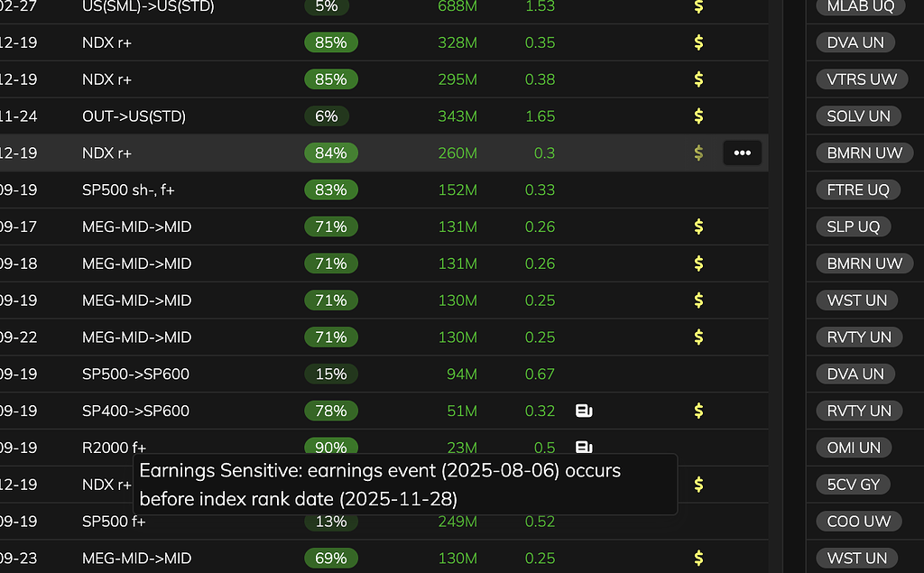The image size is (924, 573).
Task: Click the 90% badge in the R2000 f+ row
Action: [x=331, y=447]
